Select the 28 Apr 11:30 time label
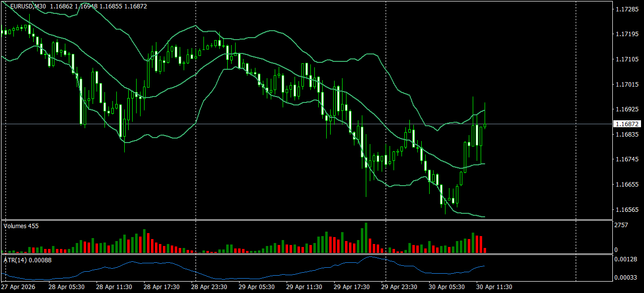The width and height of the screenshot is (644, 293). pos(113,287)
